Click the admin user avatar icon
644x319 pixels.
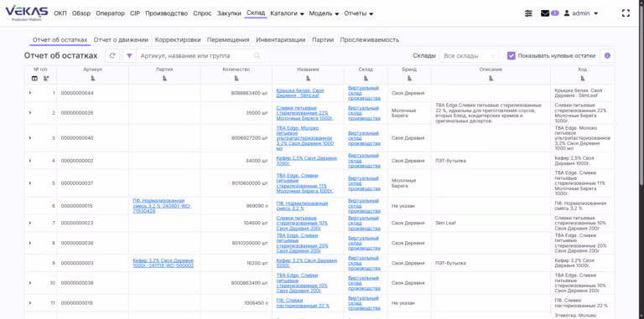pos(567,13)
